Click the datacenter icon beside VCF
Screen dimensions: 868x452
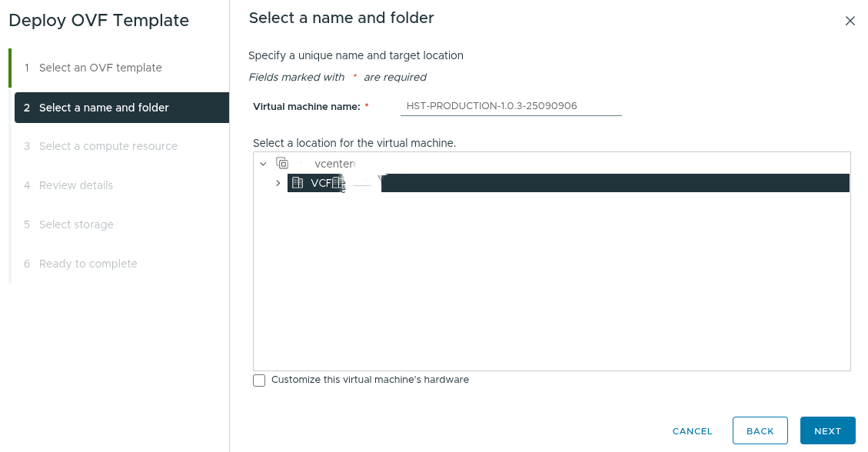pos(297,183)
